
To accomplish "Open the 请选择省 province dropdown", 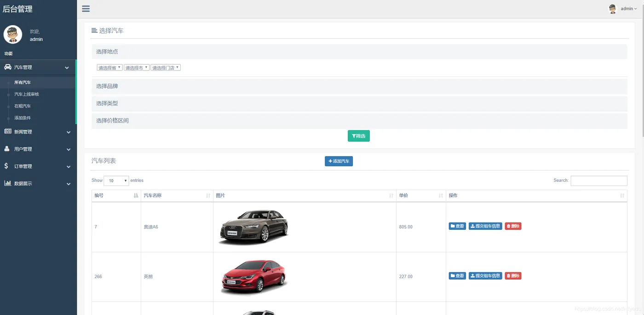I will (109, 68).
